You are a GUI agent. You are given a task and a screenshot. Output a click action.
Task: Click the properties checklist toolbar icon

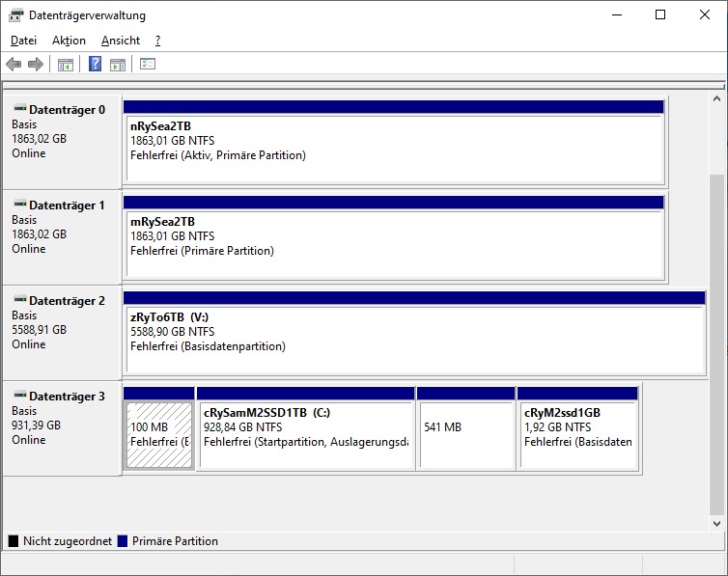[x=148, y=65]
